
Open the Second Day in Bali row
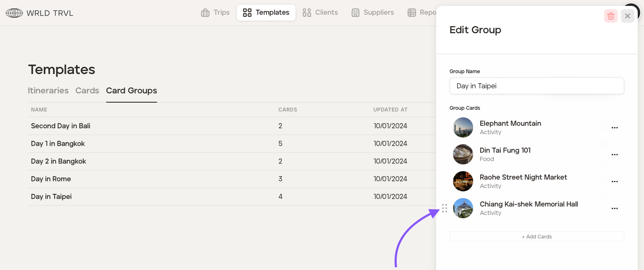tap(60, 126)
